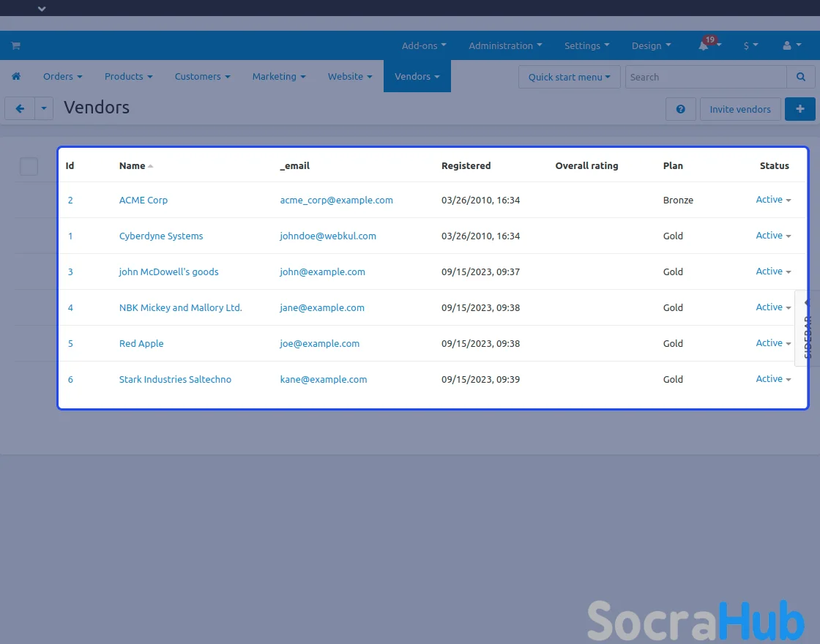820x644 pixels.
Task: Open the Cyberdyne Systems vendor link
Action: coord(161,236)
